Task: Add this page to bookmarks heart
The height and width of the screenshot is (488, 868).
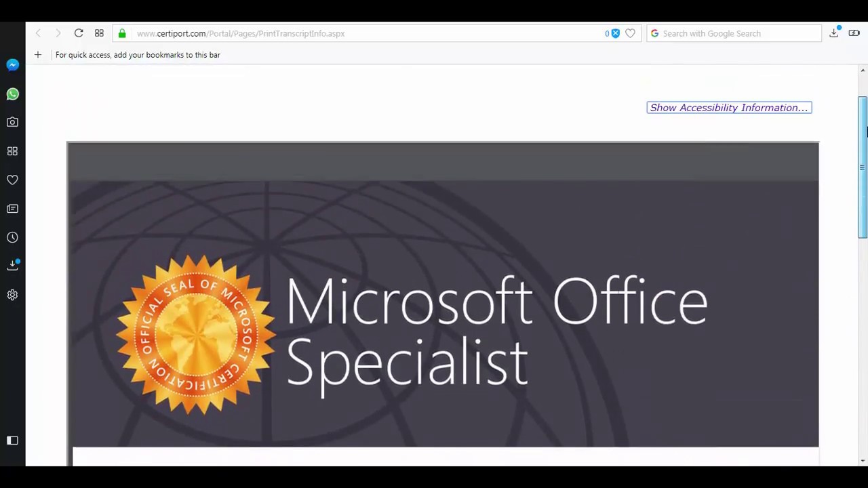Action: [630, 33]
